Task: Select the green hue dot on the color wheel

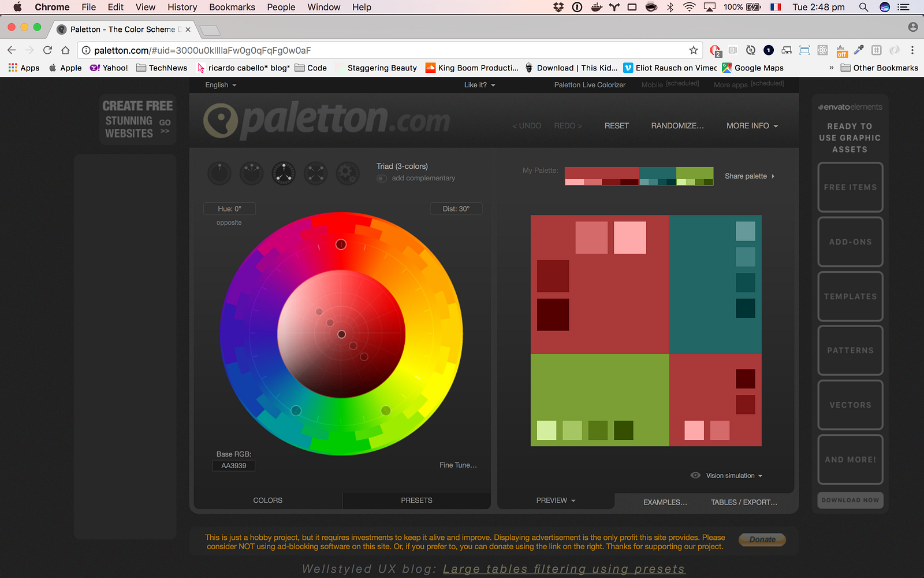Action: click(386, 410)
